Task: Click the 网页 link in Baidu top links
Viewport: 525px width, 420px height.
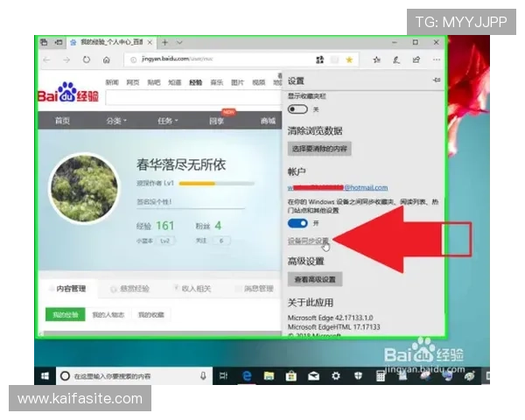Action: click(x=133, y=82)
